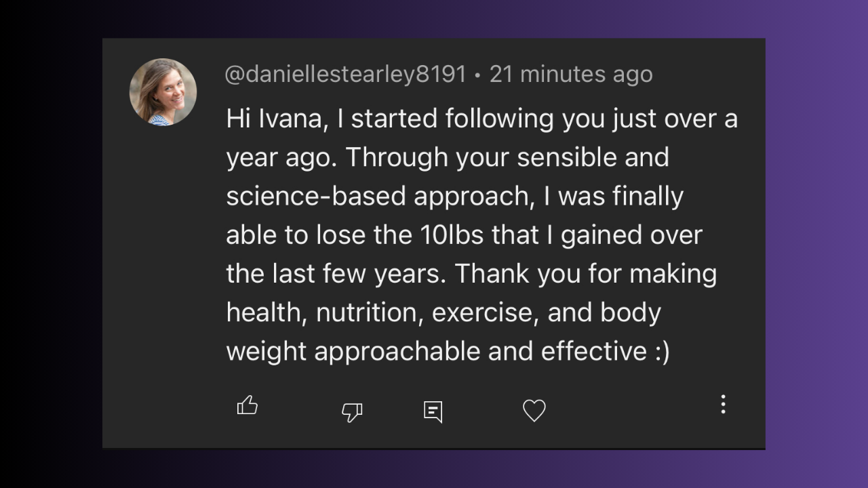The image size is (868, 488).
Task: Like the comment with the thumbs-up icon
Action: coord(248,406)
